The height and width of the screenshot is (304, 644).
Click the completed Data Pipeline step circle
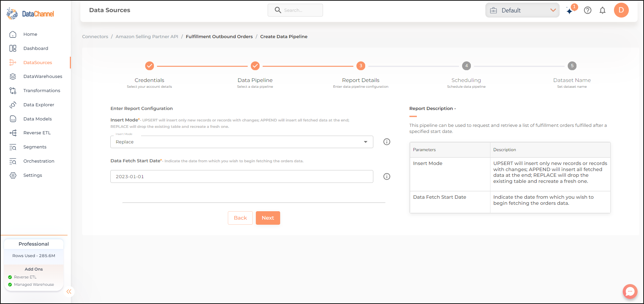255,66
